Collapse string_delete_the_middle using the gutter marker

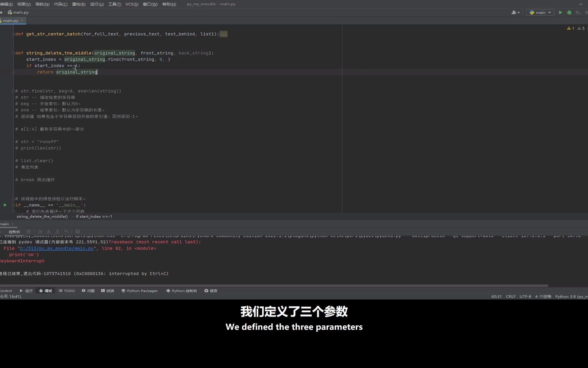tap(13, 53)
